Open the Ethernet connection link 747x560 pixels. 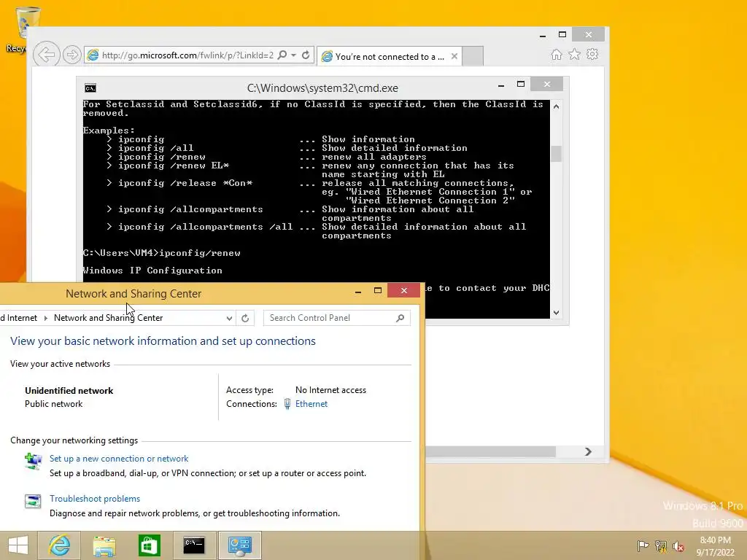(x=311, y=404)
